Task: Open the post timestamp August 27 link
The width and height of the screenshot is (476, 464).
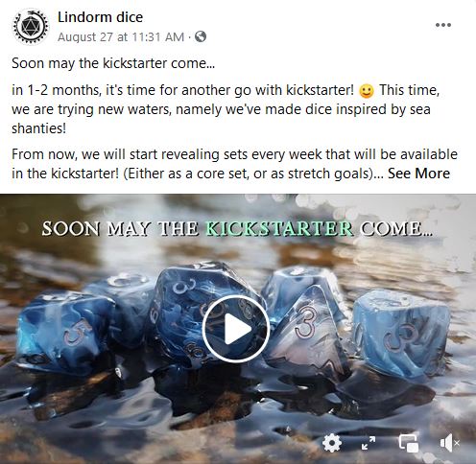Action: click(121, 37)
